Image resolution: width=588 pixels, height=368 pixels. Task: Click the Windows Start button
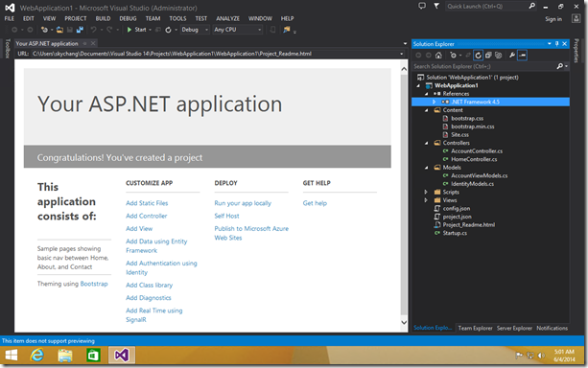(12, 355)
